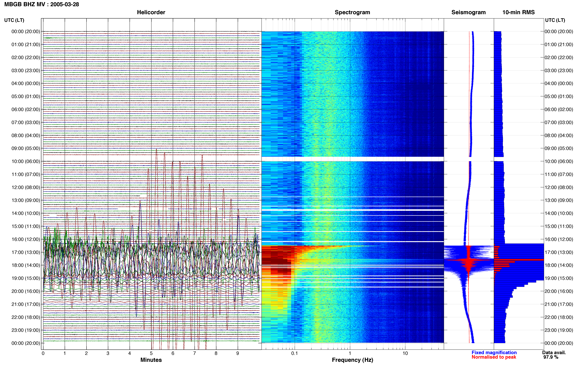Click '17:00 (13:00)' on the Helicorder time axis
Screen dimensions: 588x368
[26, 252]
